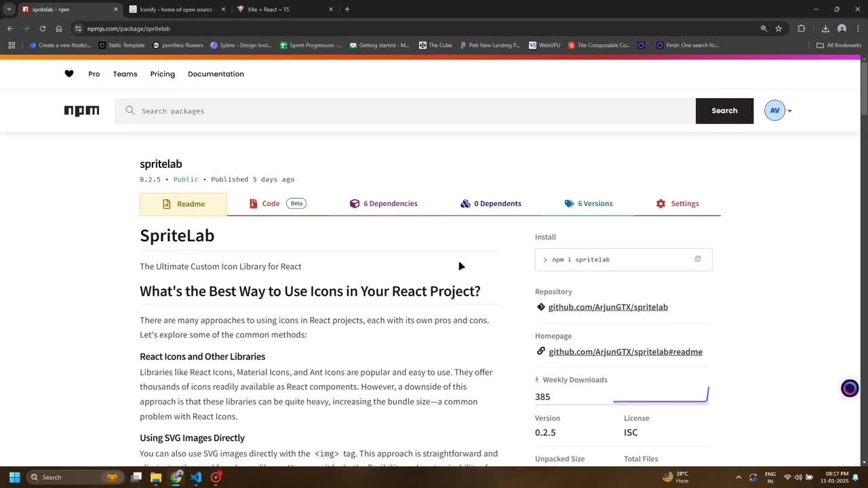
Task: Click the git icon beside repository link
Action: coord(541,307)
